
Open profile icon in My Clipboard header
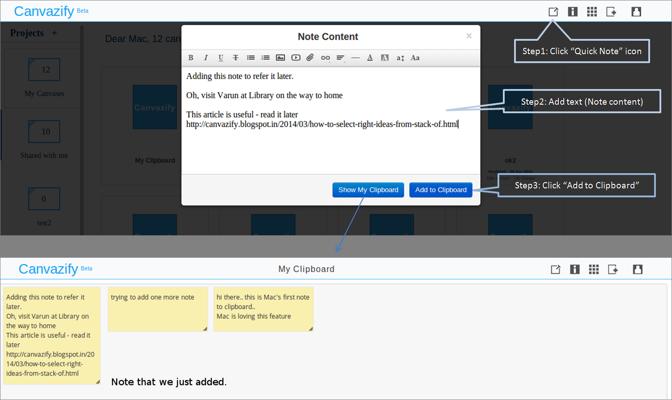click(x=638, y=269)
